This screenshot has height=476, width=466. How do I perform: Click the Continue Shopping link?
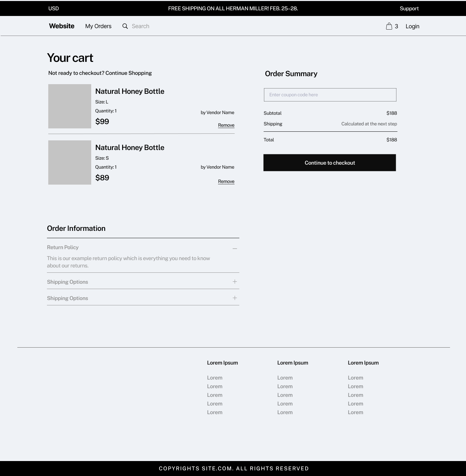128,73
